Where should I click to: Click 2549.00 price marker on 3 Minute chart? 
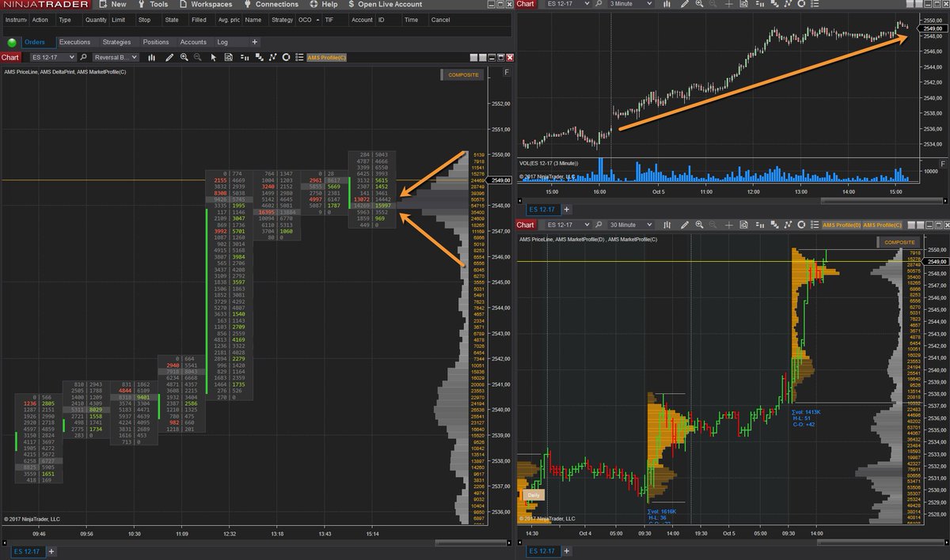pos(933,28)
